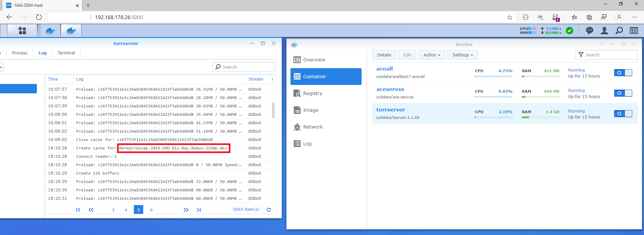The image size is (644, 235).
Task: Jump forward several log pages
Action: pos(186,210)
